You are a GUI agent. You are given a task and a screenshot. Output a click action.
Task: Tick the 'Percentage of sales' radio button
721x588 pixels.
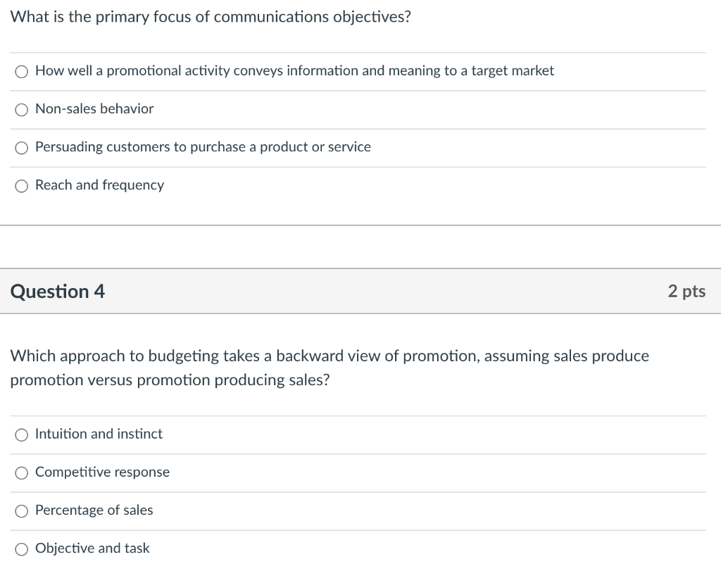[23, 511]
